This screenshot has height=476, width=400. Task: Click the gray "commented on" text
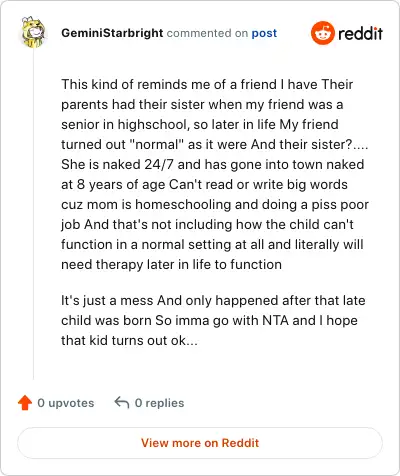click(x=207, y=33)
